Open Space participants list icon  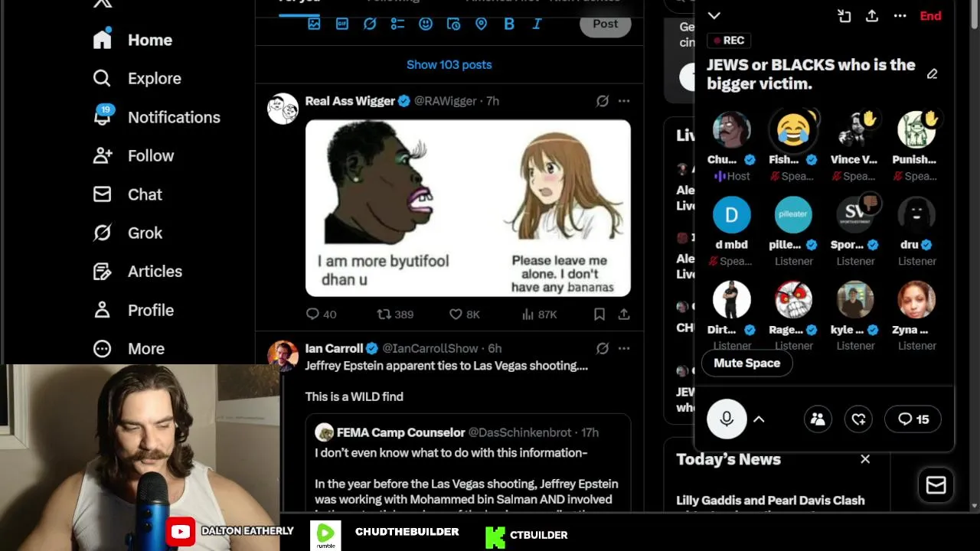click(818, 419)
